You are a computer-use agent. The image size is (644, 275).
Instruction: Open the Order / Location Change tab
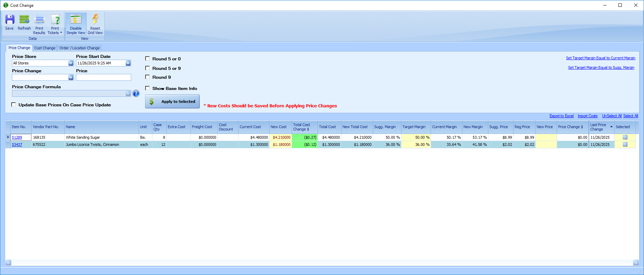point(79,48)
